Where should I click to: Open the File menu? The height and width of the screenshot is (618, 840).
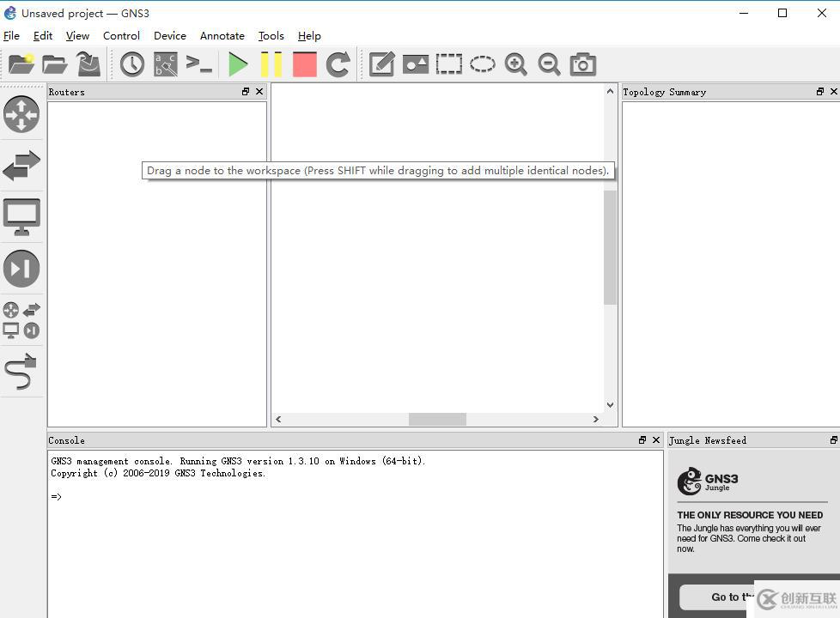pyautogui.click(x=11, y=36)
